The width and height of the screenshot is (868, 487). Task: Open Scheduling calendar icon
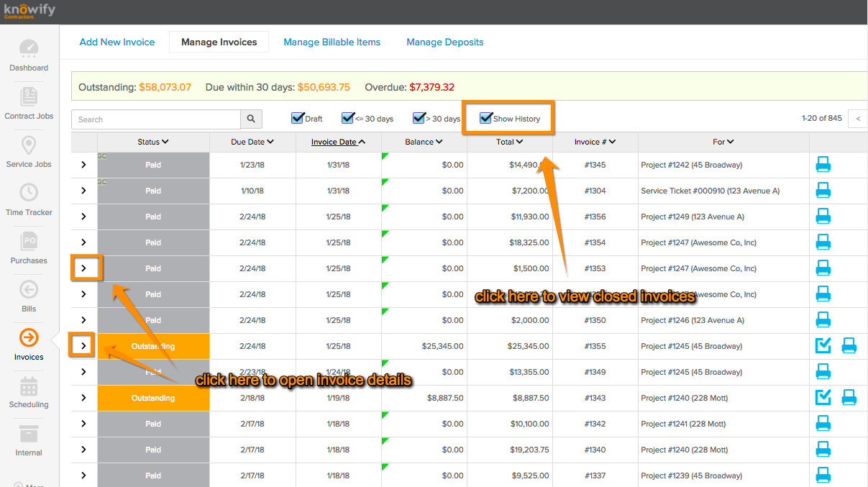[x=29, y=386]
